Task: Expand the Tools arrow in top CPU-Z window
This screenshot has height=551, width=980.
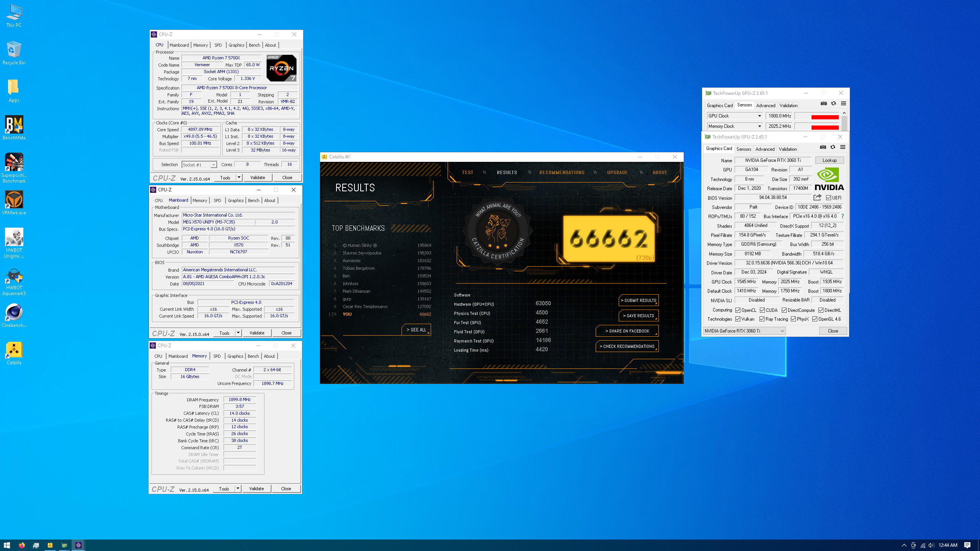Action: tap(239, 178)
